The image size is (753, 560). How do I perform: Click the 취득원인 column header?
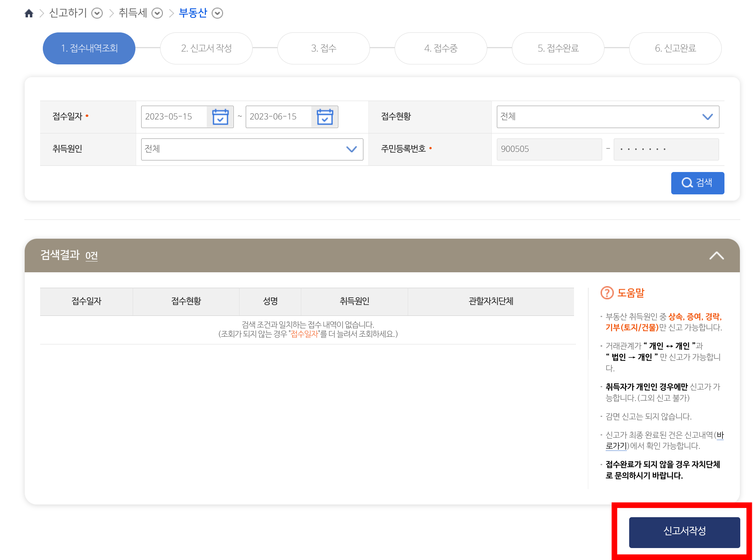(355, 301)
